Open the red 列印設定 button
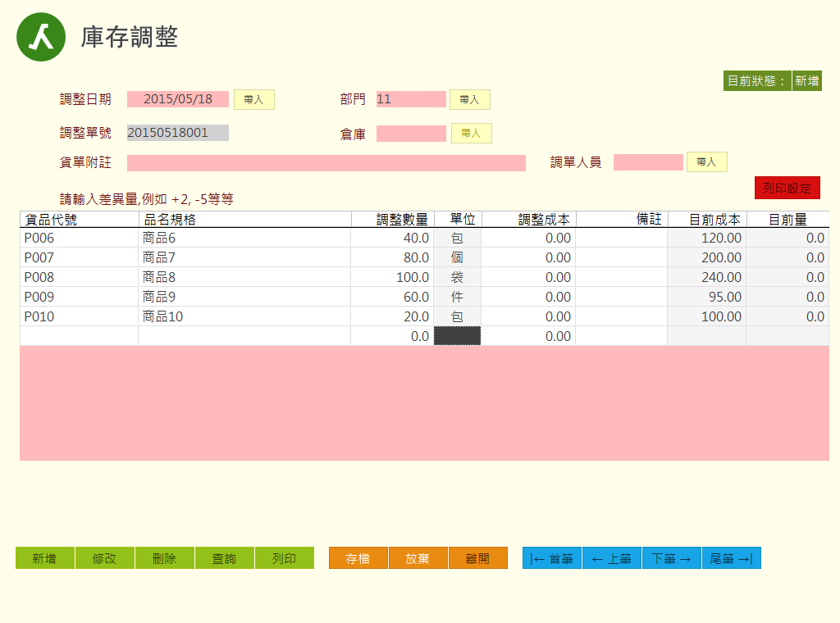This screenshot has width=840, height=623. [787, 188]
